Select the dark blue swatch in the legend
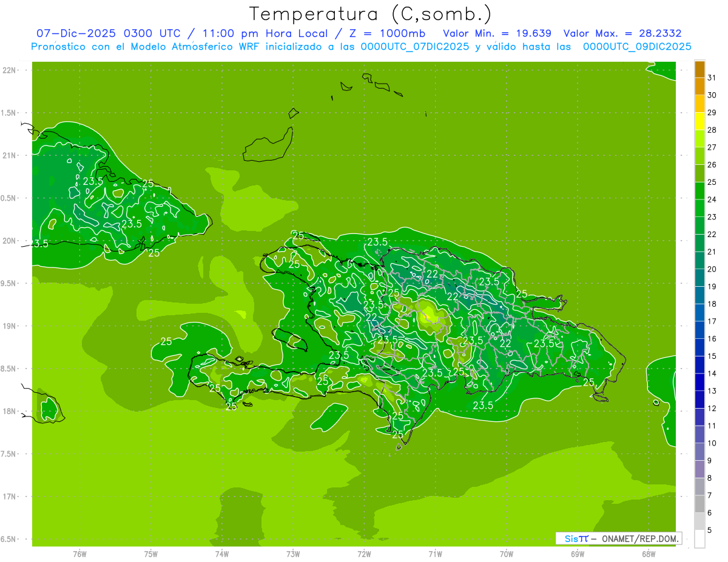Viewport: 728px width, 562px height. point(699,382)
